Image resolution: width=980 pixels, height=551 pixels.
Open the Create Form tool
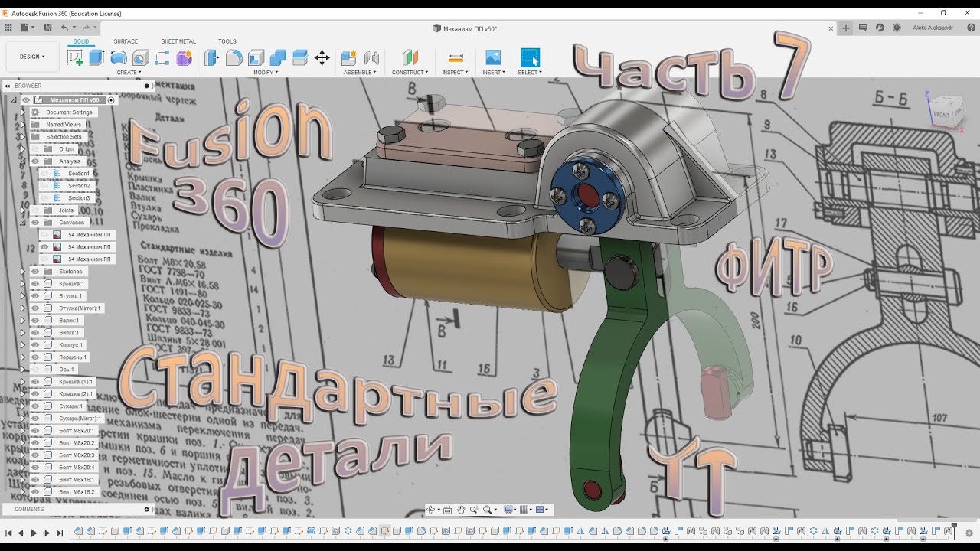pyautogui.click(x=184, y=57)
